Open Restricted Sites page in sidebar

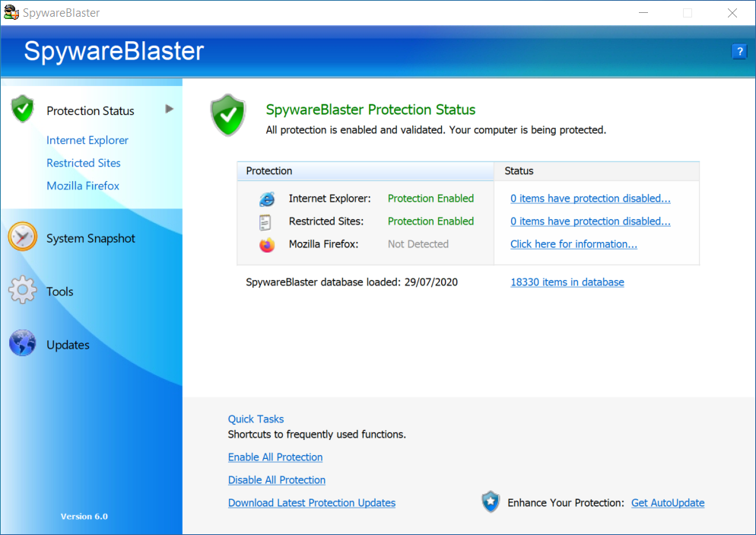click(x=84, y=163)
